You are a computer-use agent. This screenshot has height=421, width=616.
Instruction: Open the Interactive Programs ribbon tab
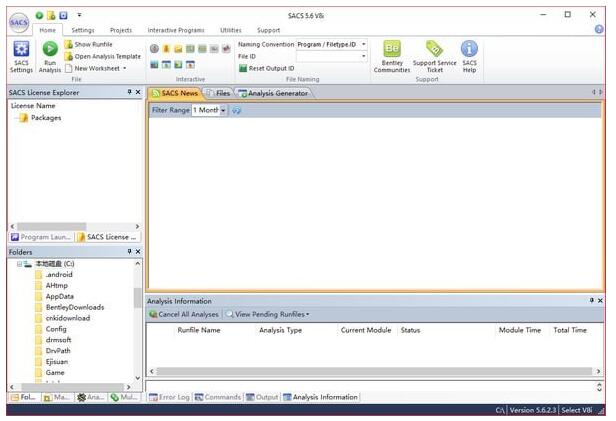[x=176, y=30]
